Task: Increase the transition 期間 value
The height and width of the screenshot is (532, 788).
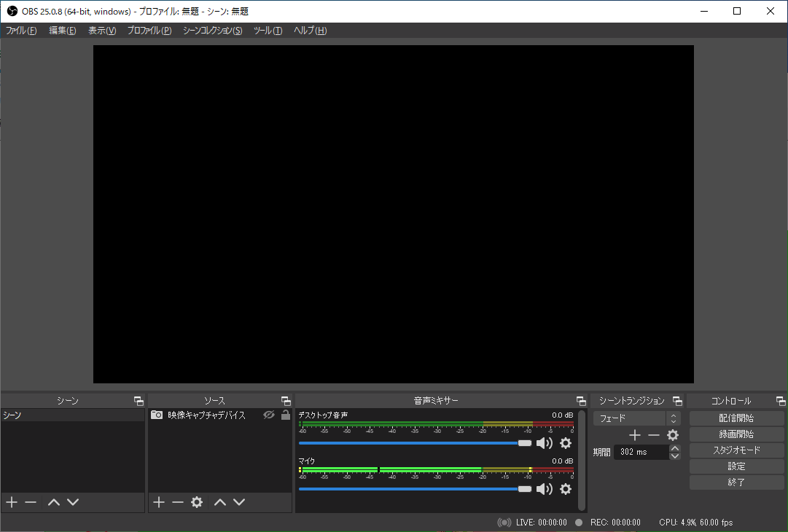Action: click(675, 448)
